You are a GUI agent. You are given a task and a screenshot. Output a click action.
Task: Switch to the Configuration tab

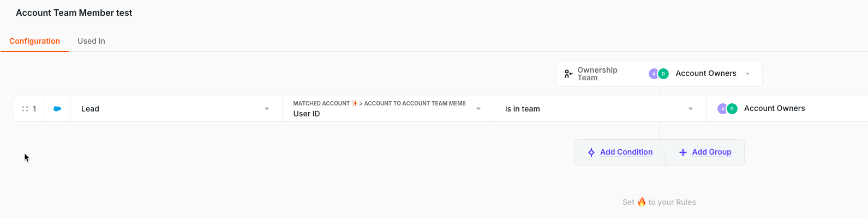[x=34, y=41]
